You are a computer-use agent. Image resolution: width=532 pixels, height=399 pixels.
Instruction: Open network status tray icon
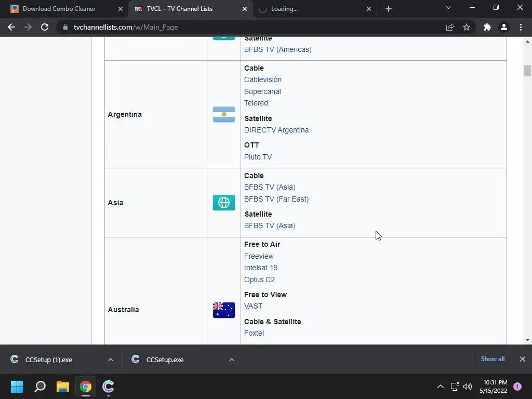(455, 387)
